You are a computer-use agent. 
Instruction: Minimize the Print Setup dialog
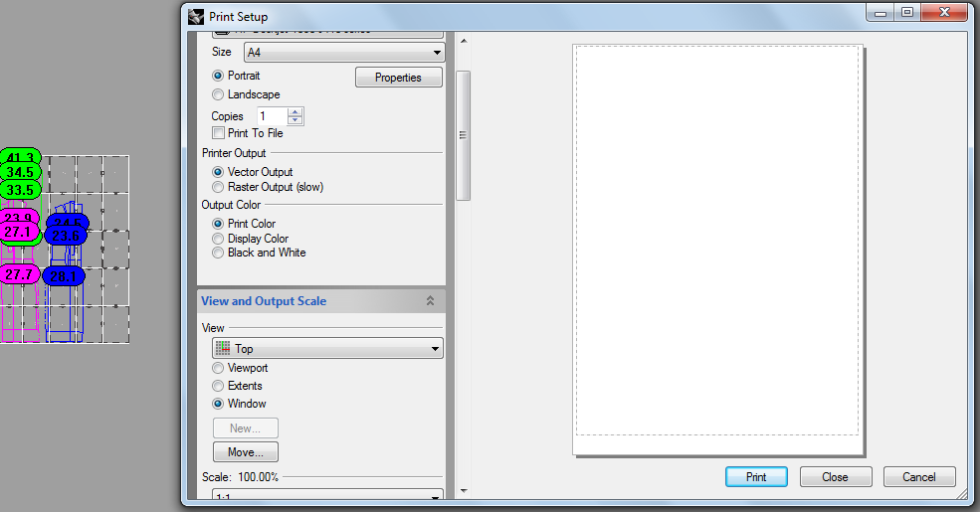(x=881, y=13)
